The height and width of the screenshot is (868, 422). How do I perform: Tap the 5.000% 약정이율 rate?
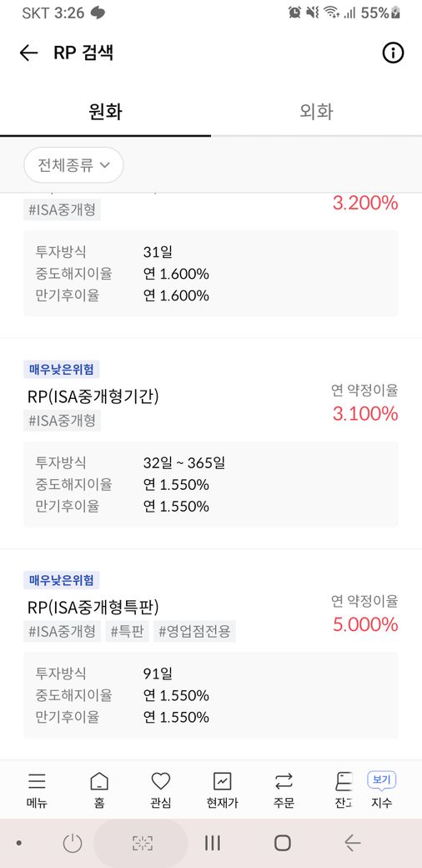365,624
